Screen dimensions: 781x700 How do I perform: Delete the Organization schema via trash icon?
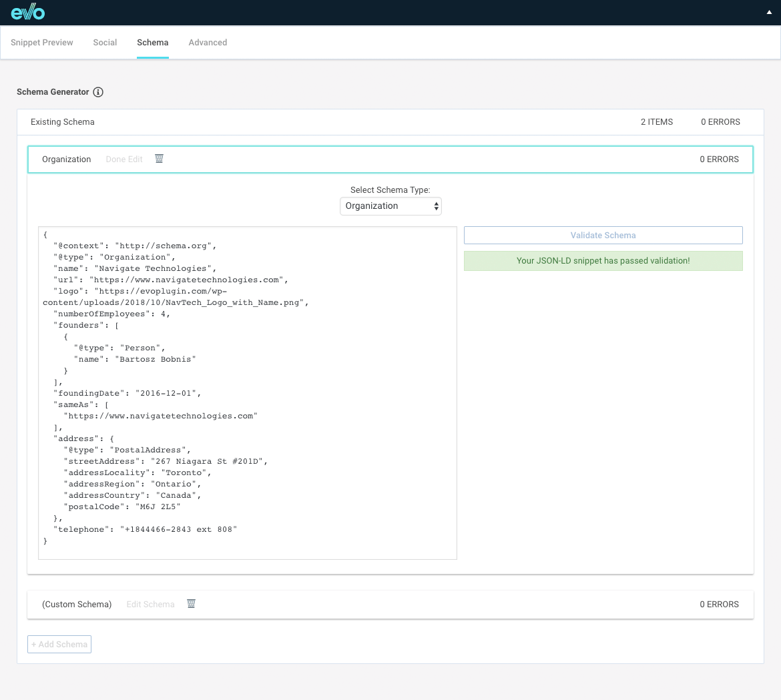click(159, 159)
